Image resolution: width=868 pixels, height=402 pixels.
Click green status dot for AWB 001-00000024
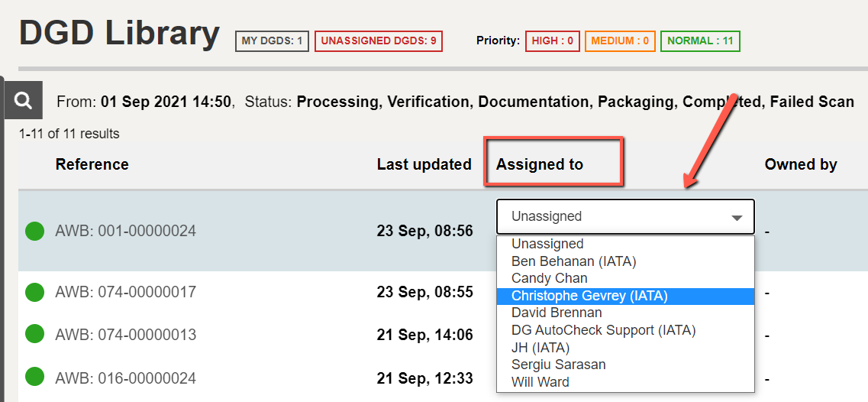pyautogui.click(x=34, y=231)
